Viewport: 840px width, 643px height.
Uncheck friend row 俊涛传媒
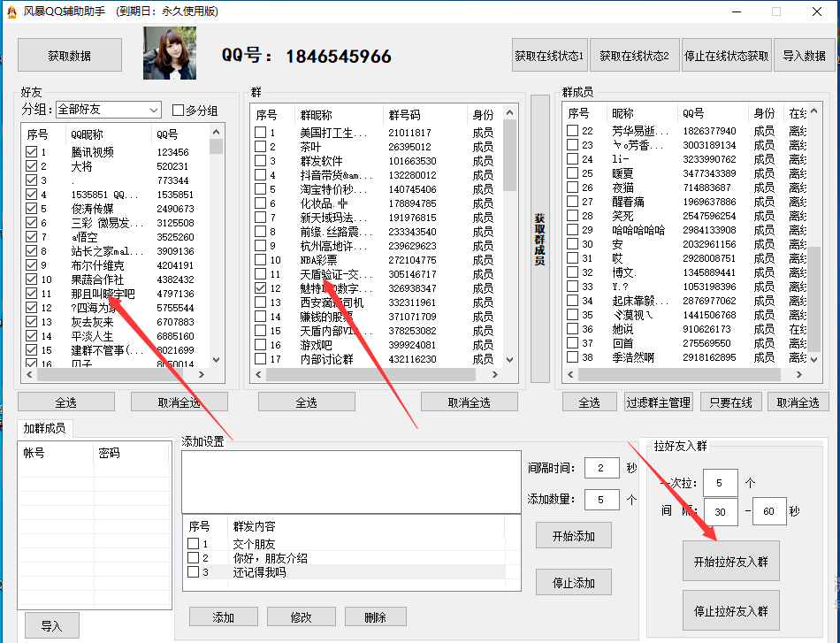pyautogui.click(x=31, y=209)
